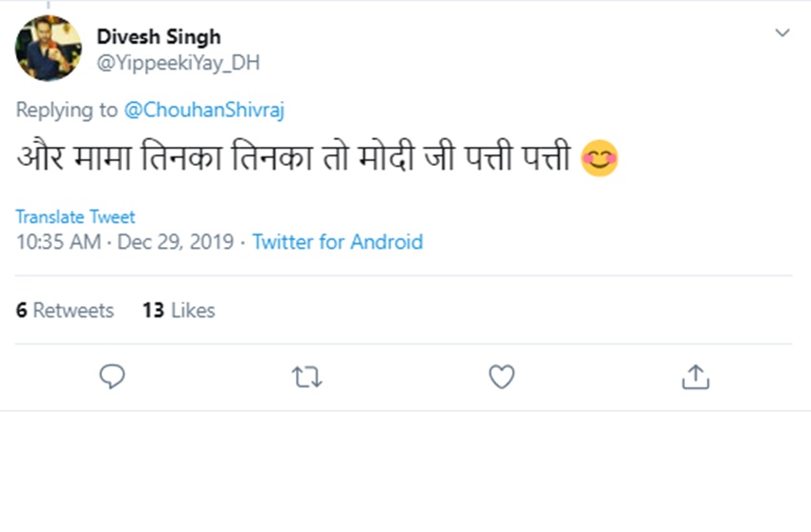Click the 10:35 AM Dec 29, 2019 timestamp
This screenshot has height=532, width=811.
point(125,241)
